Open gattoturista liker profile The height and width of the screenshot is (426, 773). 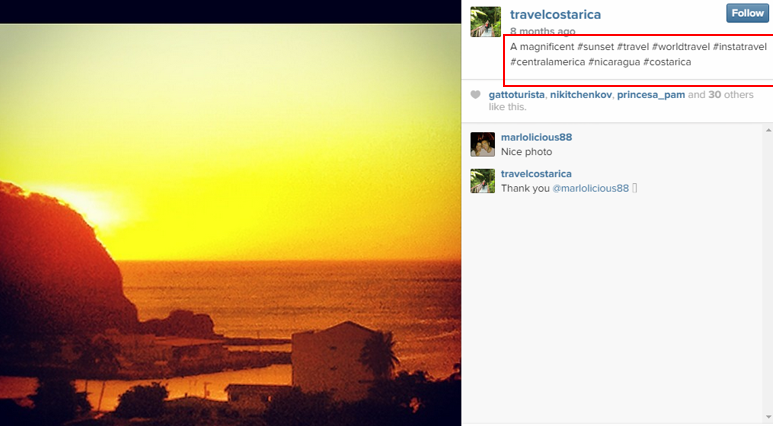pos(516,95)
